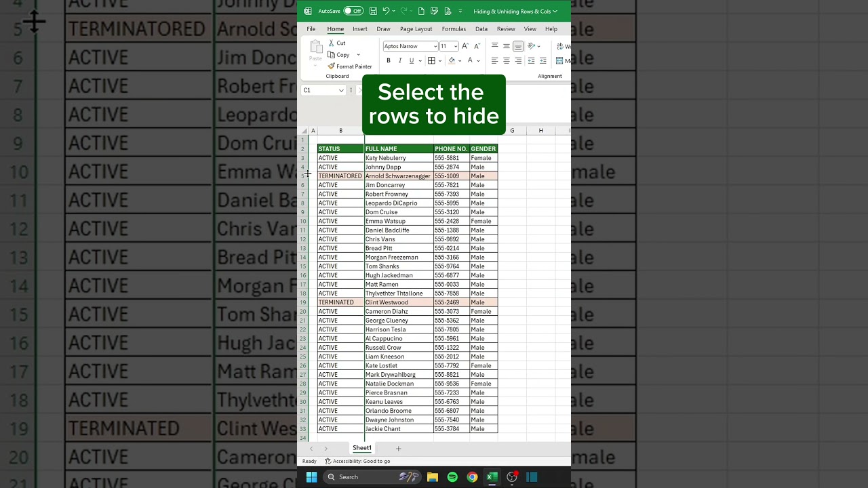Open Chrome from the taskbar
The width and height of the screenshot is (868, 488).
click(472, 477)
